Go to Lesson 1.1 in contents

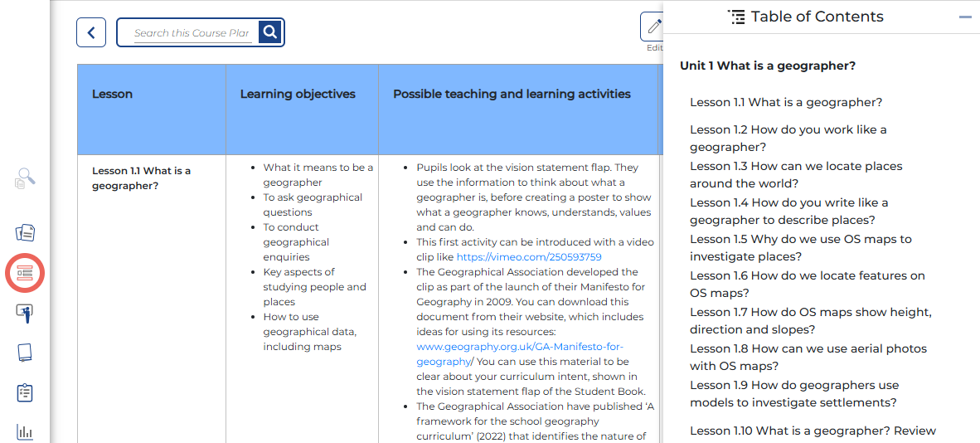click(786, 102)
